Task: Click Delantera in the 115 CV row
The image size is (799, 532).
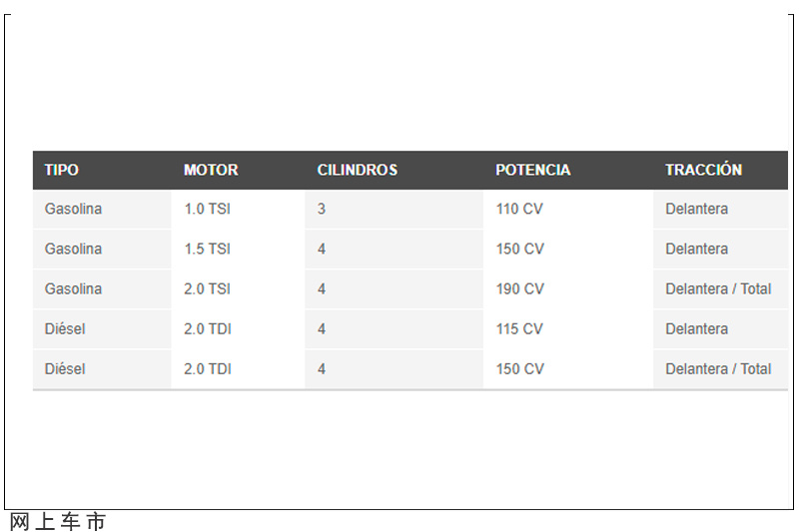Action: coord(696,329)
